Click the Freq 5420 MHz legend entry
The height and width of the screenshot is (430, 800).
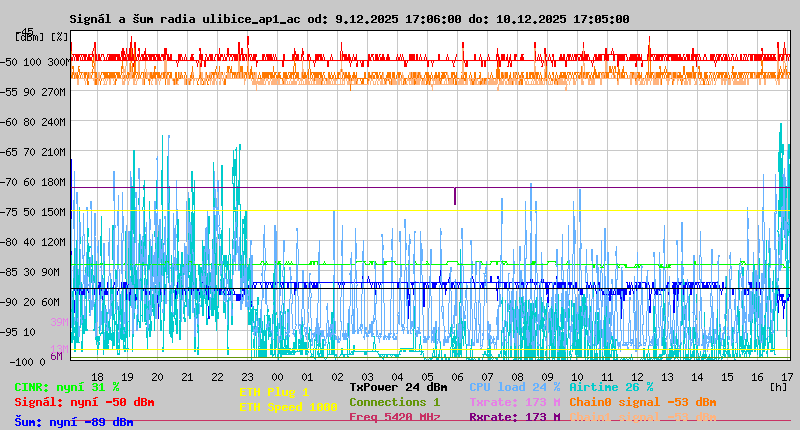[394, 417]
